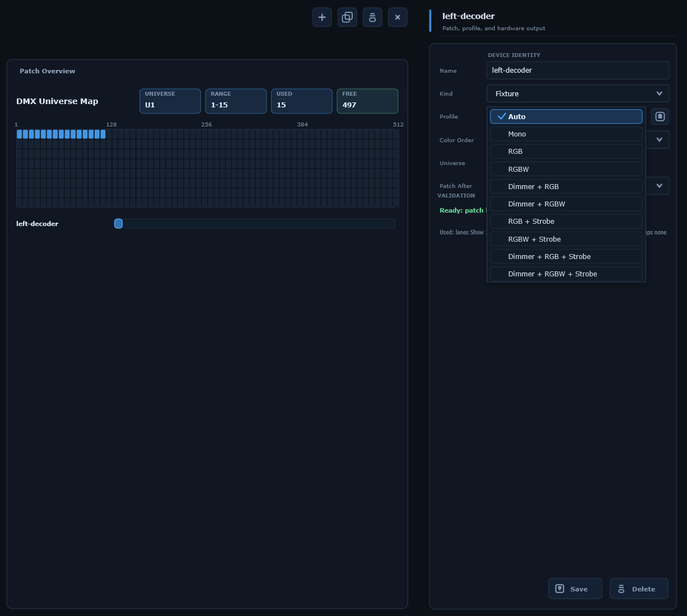
Task: Click the left-decoder patch bar handle
Action: (x=118, y=223)
